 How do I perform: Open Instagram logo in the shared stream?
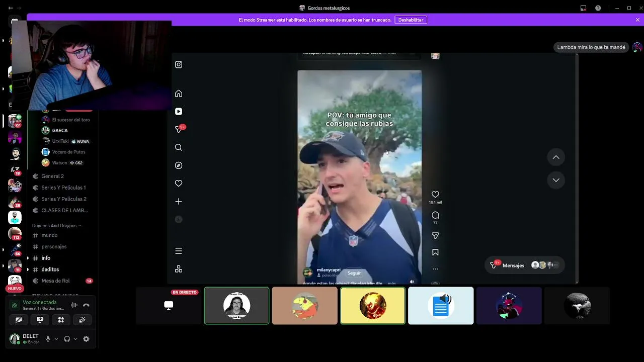click(179, 64)
